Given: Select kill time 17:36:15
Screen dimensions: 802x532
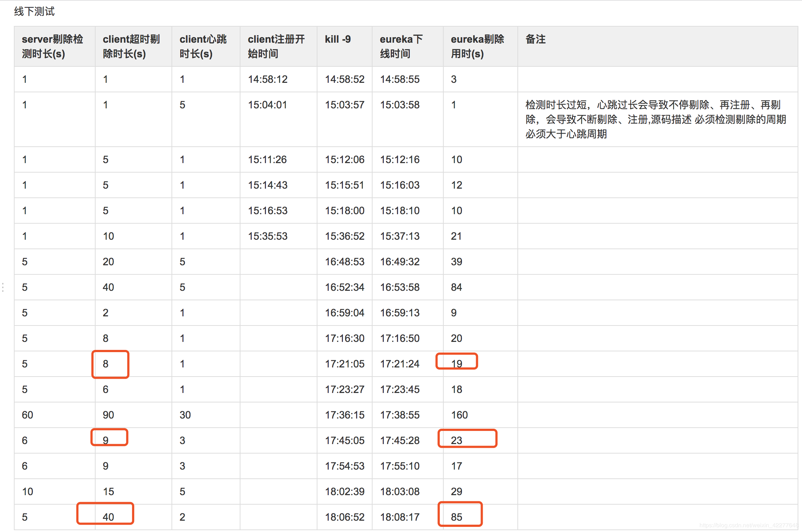Looking at the screenshot, I should (345, 415).
